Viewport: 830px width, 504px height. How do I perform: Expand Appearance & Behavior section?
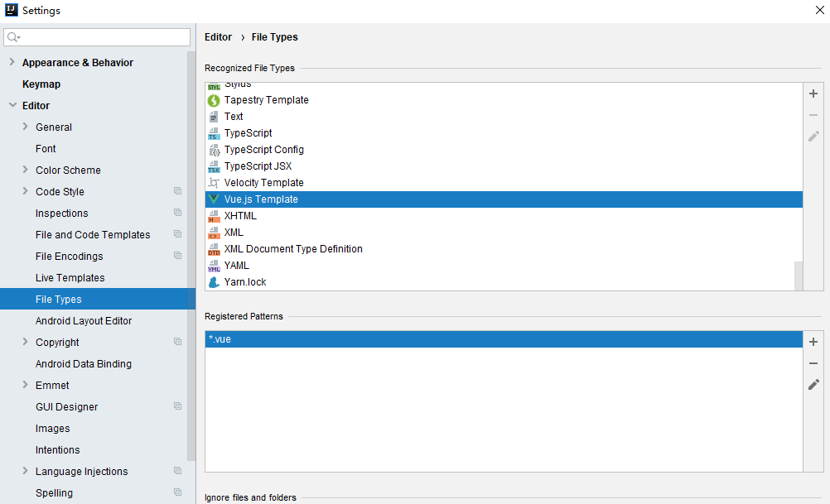point(12,62)
